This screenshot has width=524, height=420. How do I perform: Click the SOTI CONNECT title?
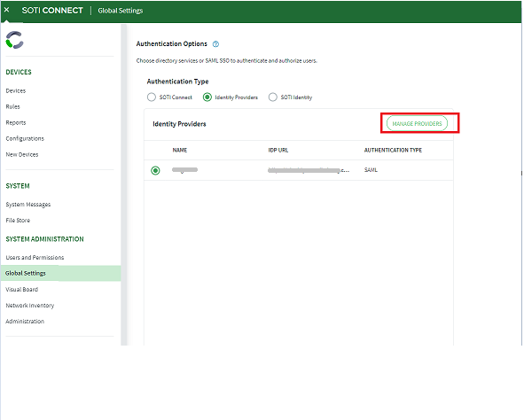tap(52, 11)
